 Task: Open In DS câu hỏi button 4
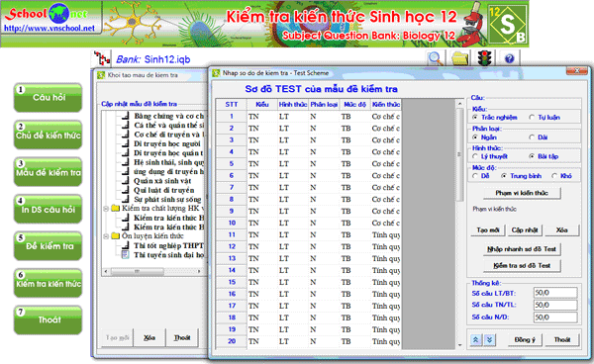(49, 209)
